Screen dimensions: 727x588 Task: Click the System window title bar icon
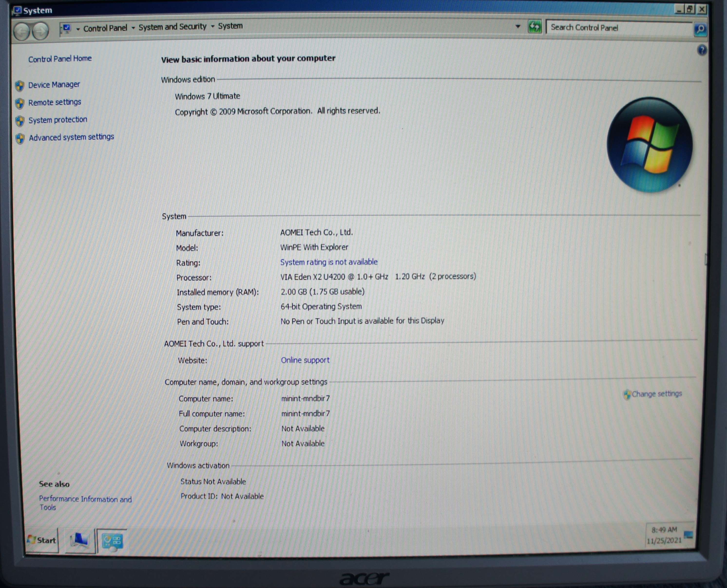pyautogui.click(x=17, y=10)
